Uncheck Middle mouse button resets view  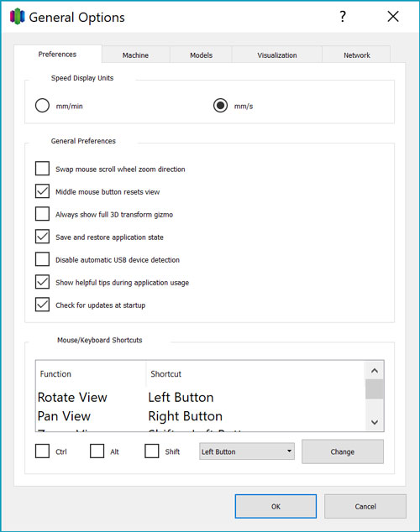point(42,191)
